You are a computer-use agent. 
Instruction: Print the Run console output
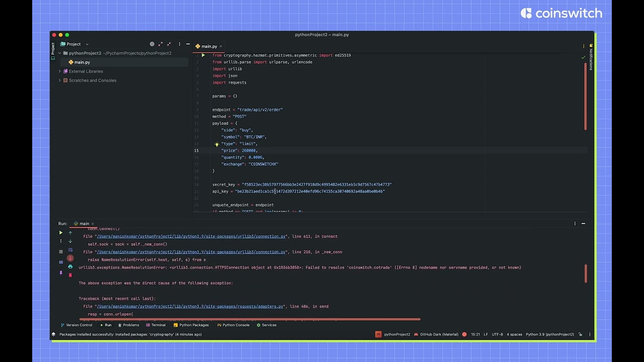point(70,266)
